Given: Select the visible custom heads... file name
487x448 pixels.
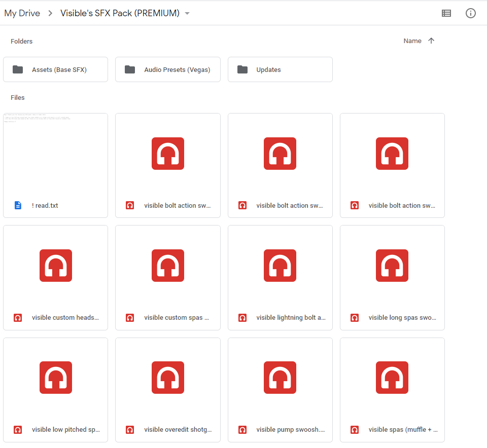Looking at the screenshot, I should tap(65, 317).
